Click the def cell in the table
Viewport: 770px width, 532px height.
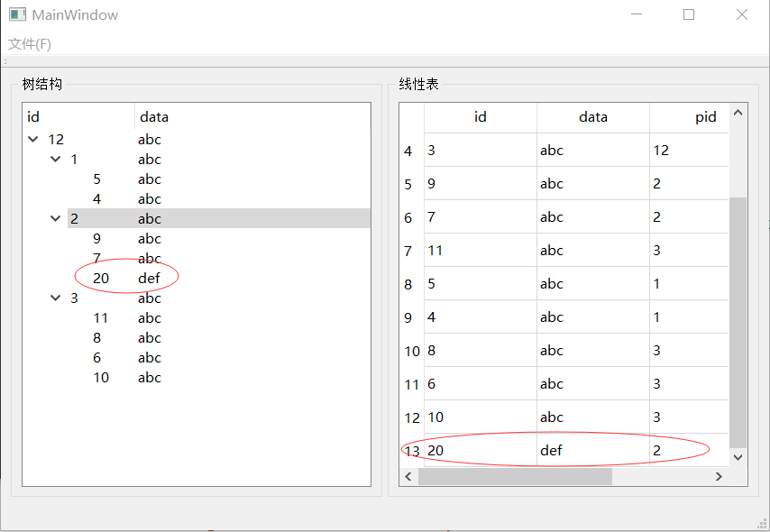(x=593, y=451)
